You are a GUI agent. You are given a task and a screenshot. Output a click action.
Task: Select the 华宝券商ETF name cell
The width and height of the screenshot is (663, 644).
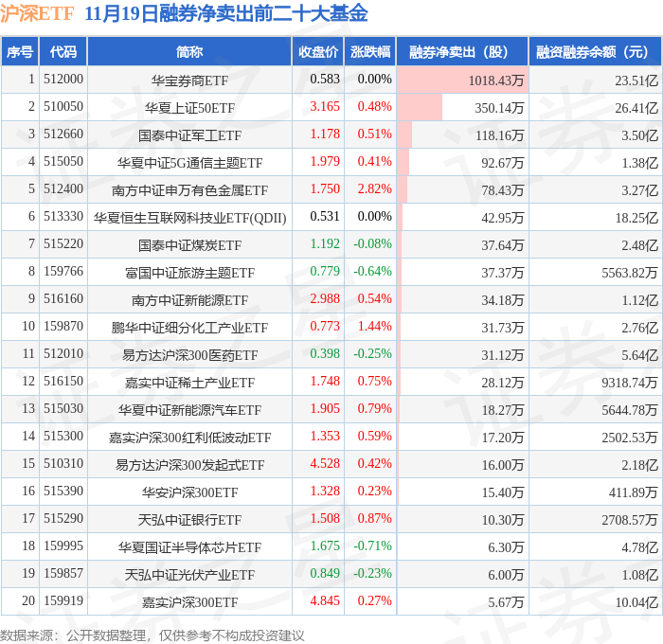tap(189, 80)
